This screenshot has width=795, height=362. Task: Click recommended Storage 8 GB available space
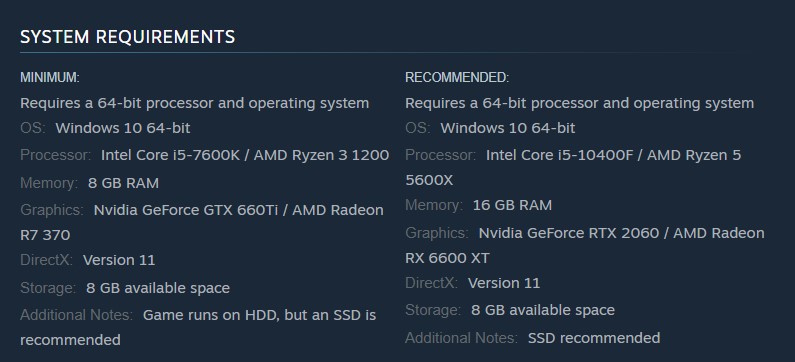[543, 310]
